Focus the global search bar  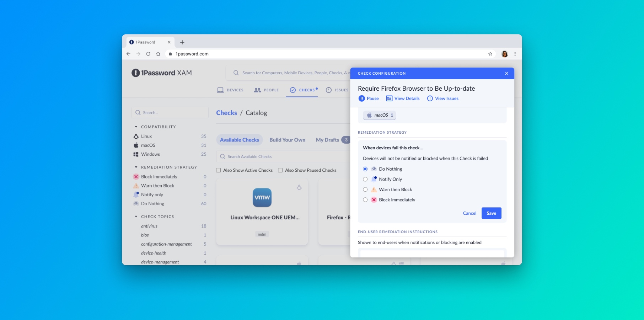pos(288,73)
